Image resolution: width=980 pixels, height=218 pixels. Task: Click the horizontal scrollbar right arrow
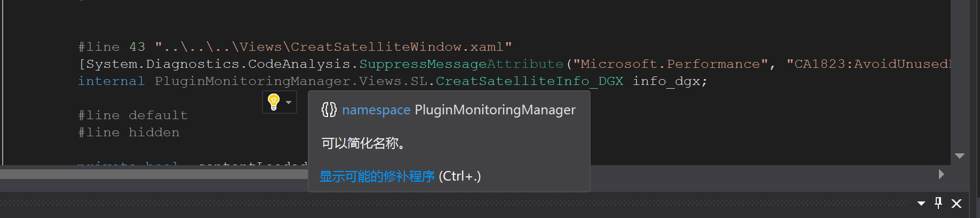pos(941,174)
